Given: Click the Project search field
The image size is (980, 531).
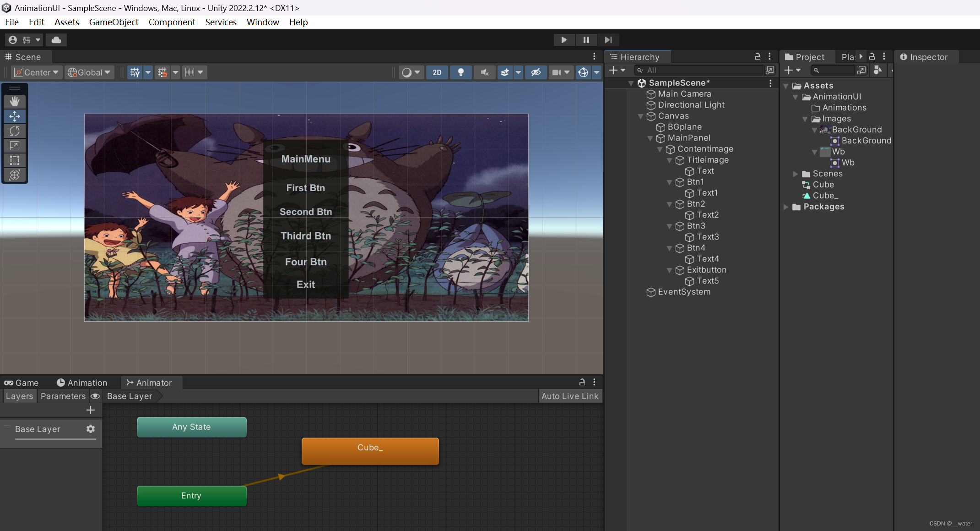Looking at the screenshot, I should coord(833,70).
